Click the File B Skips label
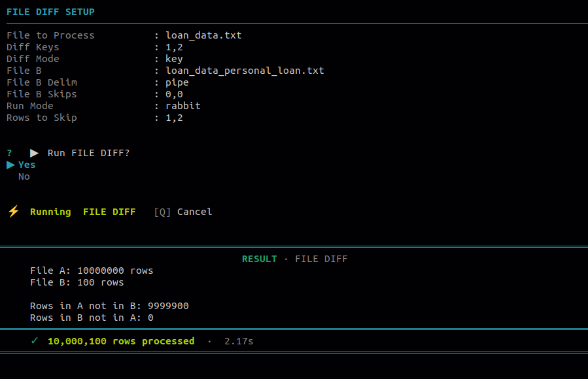588x379 pixels. pyautogui.click(x=42, y=94)
